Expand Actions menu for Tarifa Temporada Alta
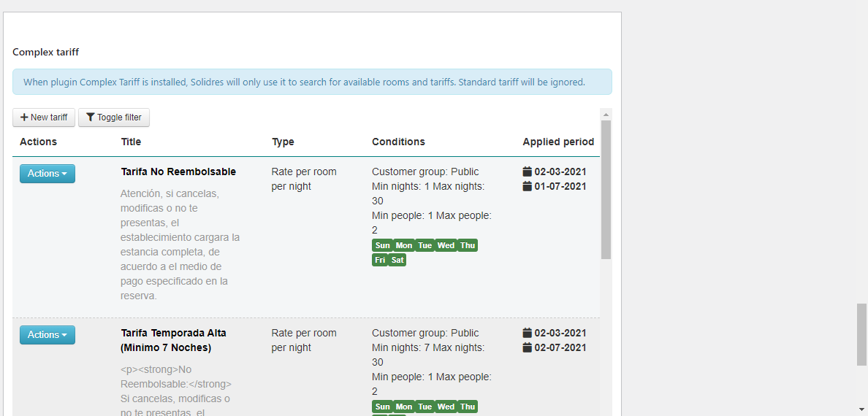Image resolution: width=868 pixels, height=416 pixels. (x=47, y=335)
